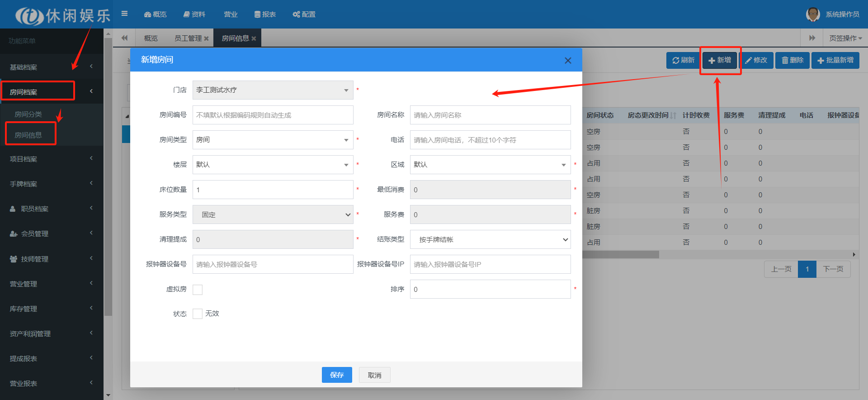Click the 修改 pencil edit button
This screenshot has height=400, width=868.
pos(756,60)
